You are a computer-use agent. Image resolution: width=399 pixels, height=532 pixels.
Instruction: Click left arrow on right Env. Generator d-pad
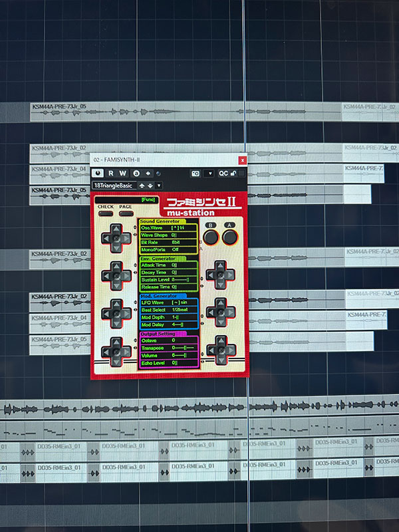tap(211, 275)
